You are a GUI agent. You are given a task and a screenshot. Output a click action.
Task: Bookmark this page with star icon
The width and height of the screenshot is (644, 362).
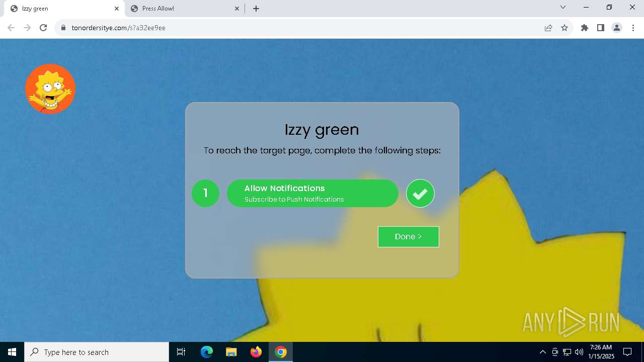coord(565,28)
